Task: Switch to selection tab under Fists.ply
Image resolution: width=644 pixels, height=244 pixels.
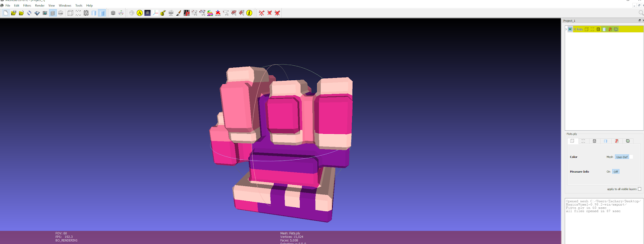Action: tap(617, 141)
